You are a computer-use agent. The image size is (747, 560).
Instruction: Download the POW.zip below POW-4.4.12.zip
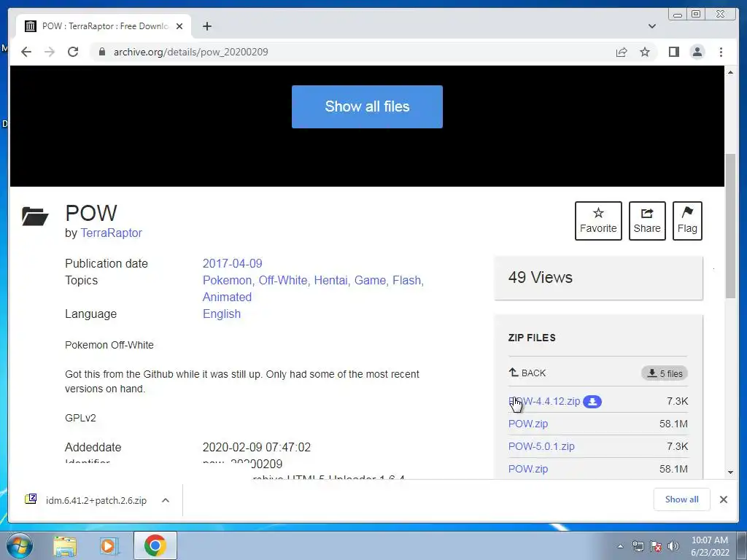click(528, 424)
